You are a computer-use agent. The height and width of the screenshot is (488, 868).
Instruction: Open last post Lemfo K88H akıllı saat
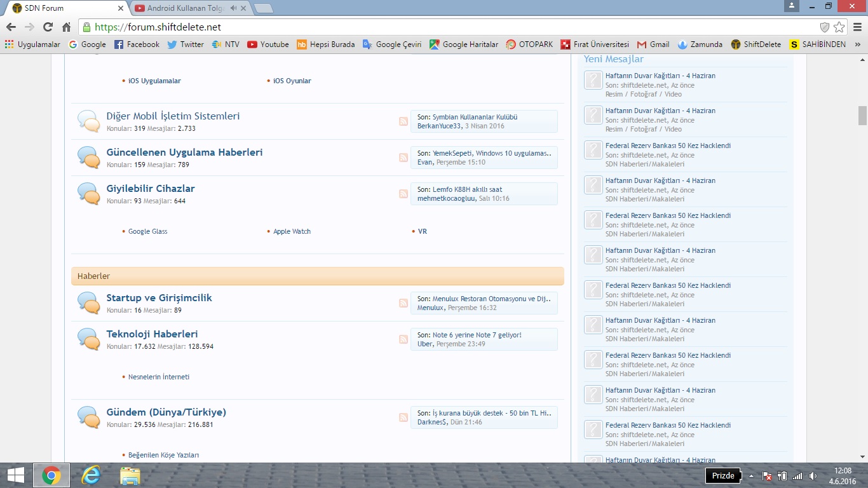467,189
